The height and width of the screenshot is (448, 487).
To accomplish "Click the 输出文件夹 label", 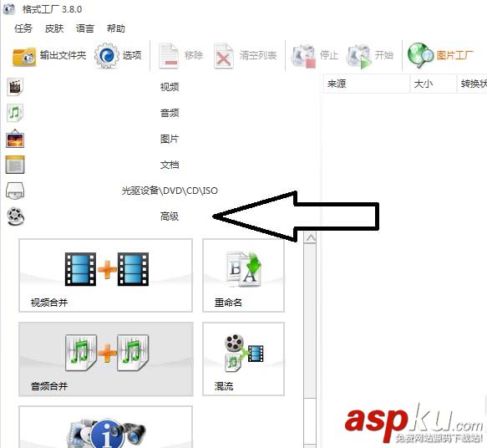I will tap(63, 55).
